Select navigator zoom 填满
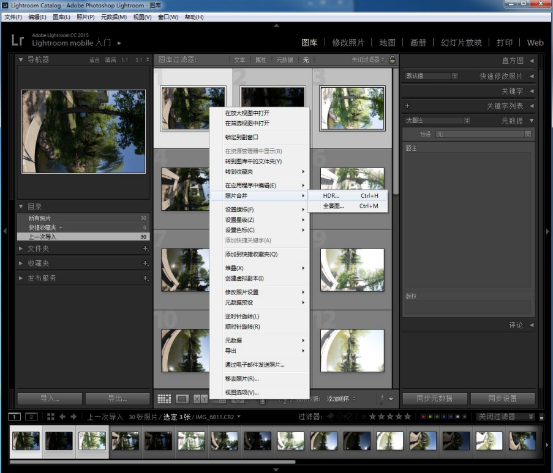Viewport: 553px width, 473px height. [110, 60]
